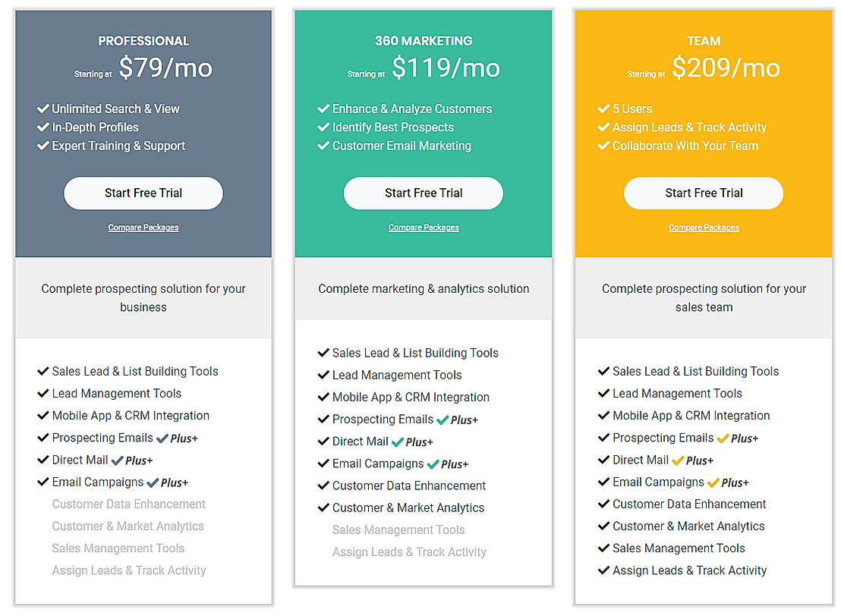The image size is (841, 616).
Task: Select the $209/mo price in Team plan
Action: [x=726, y=68]
